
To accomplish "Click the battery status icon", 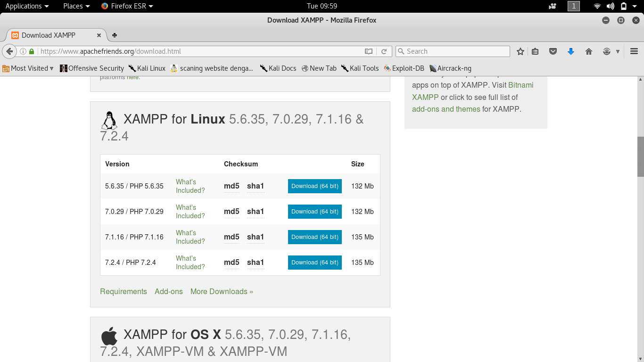I will pyautogui.click(x=624, y=6).
